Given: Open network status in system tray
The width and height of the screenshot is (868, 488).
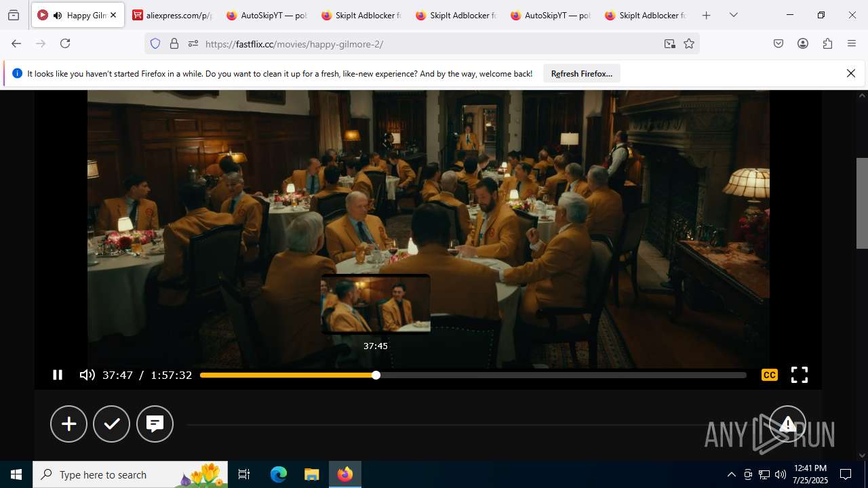Looking at the screenshot, I should tap(764, 474).
